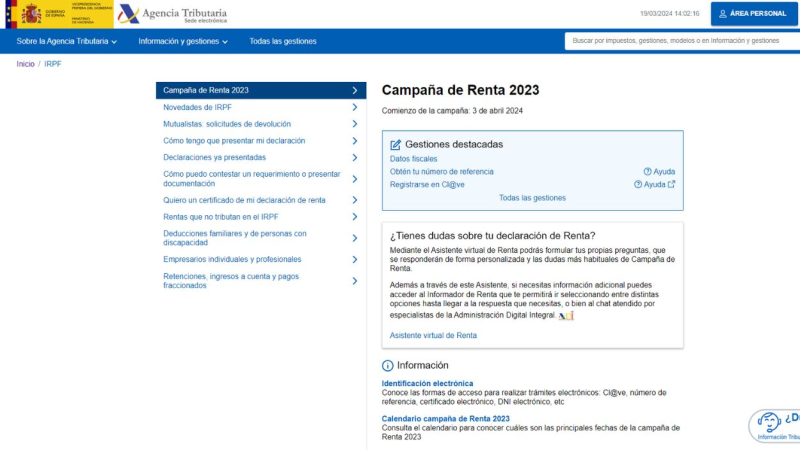Click the ADI icon after Administración Digital Integral

click(x=566, y=316)
